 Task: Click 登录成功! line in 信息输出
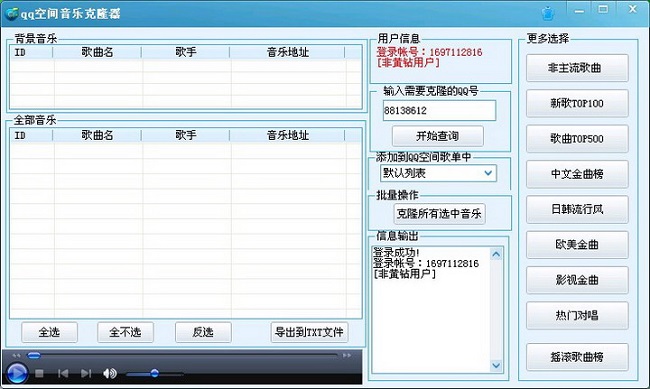coord(396,253)
